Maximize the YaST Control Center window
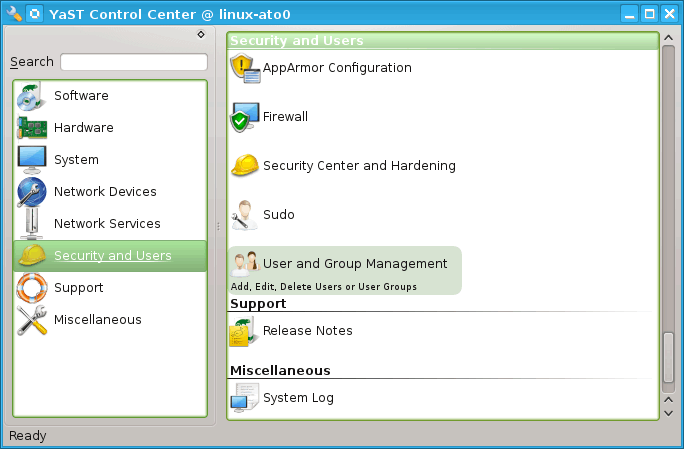Viewport: 684px width, 449px height. pos(650,14)
